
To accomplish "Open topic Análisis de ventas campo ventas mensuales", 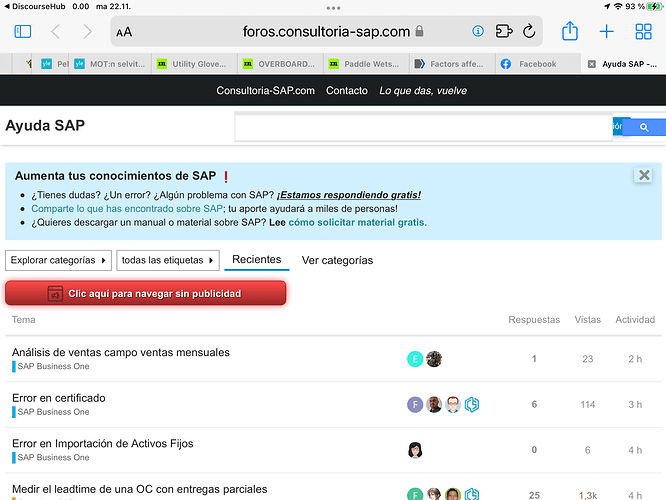I will pos(121,352).
